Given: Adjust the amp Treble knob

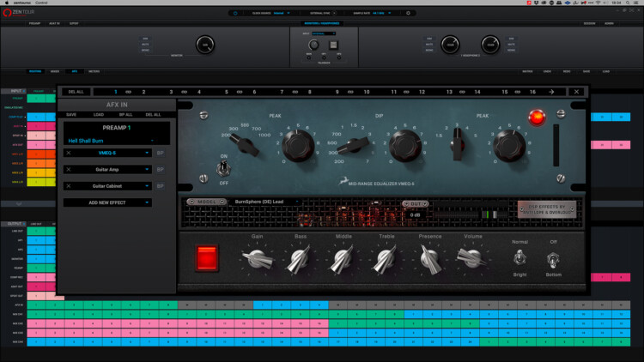Looking at the screenshot, I should pyautogui.click(x=386, y=259).
